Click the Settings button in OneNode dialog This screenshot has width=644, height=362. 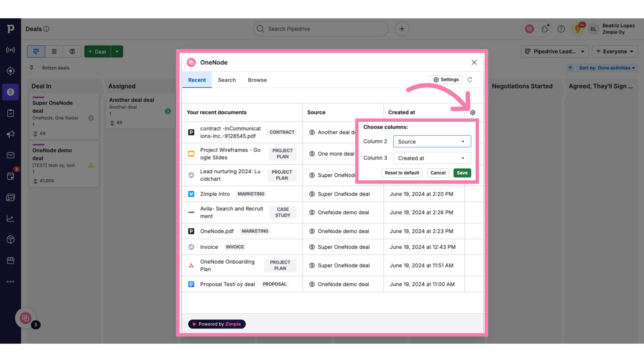(446, 79)
